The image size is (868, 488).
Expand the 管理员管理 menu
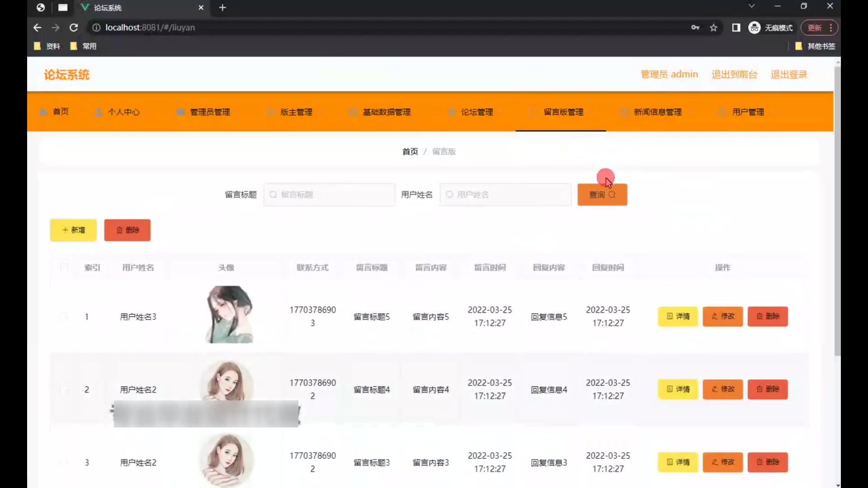pos(210,112)
